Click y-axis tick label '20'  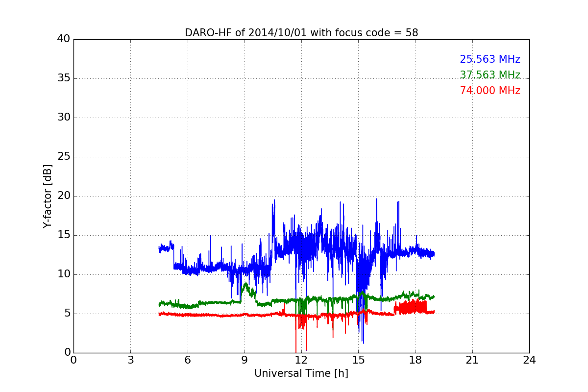click(64, 196)
